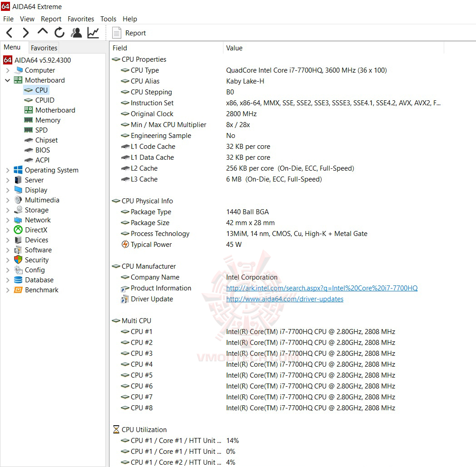Select the SPD module icon
Screen dimensions: 476x467
(x=29, y=130)
